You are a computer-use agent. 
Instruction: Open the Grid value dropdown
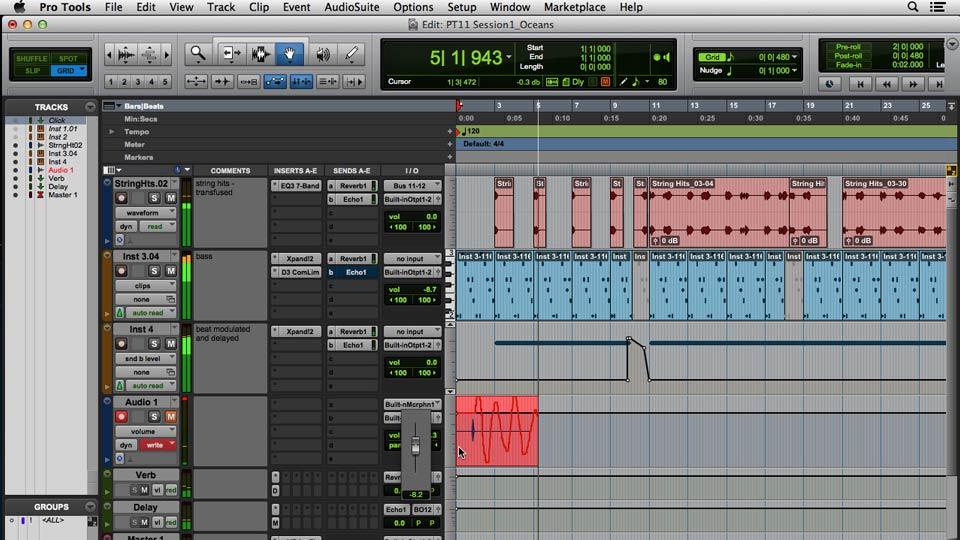pyautogui.click(x=794, y=57)
